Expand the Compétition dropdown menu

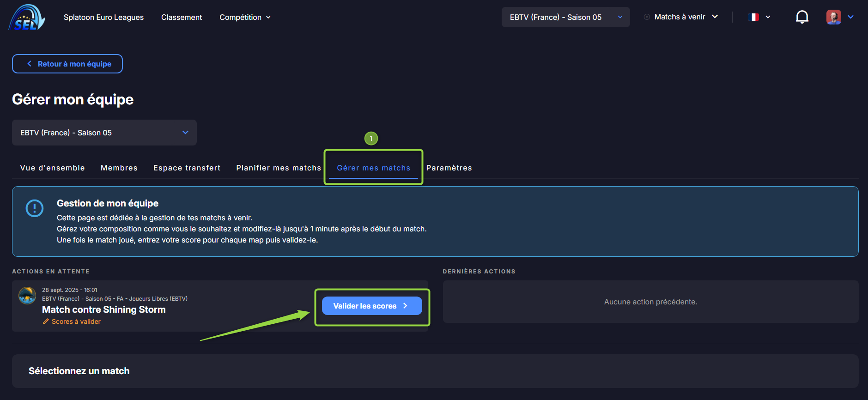coord(245,17)
